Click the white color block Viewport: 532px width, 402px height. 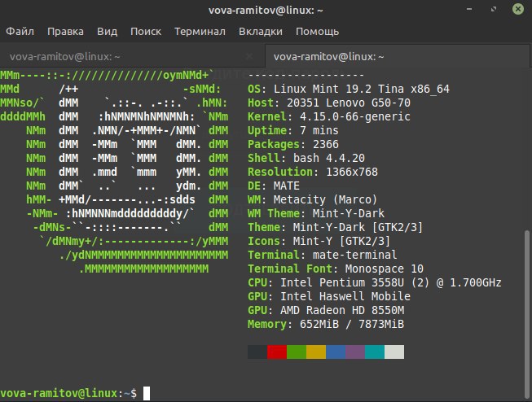394,352
